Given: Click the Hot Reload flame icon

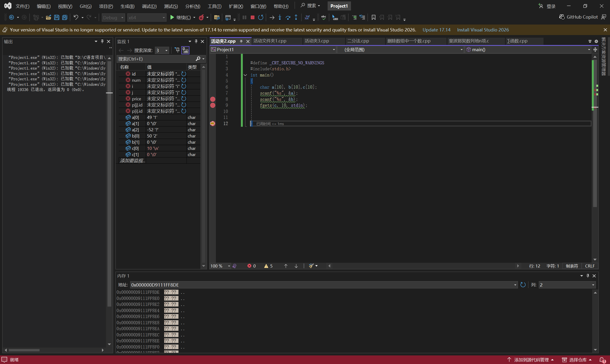Looking at the screenshot, I should tap(201, 17).
